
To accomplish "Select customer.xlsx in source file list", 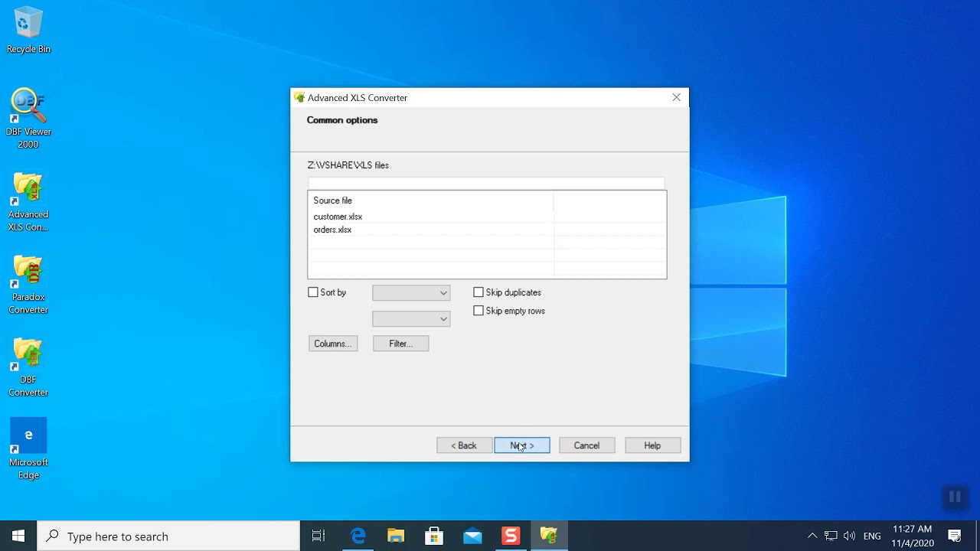I will (338, 217).
